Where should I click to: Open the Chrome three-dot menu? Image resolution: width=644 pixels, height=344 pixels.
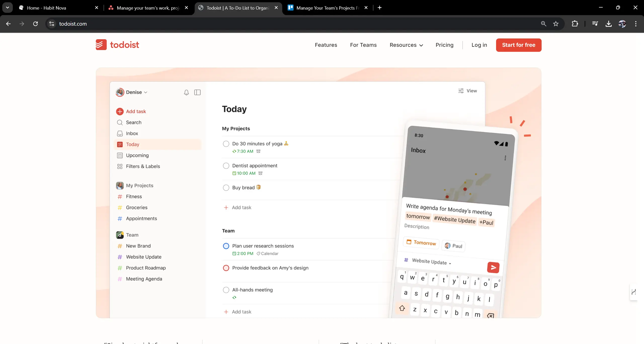pyautogui.click(x=636, y=24)
